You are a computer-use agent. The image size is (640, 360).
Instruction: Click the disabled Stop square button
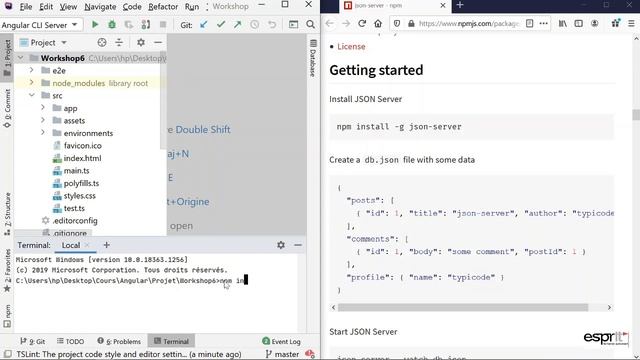(163, 24)
